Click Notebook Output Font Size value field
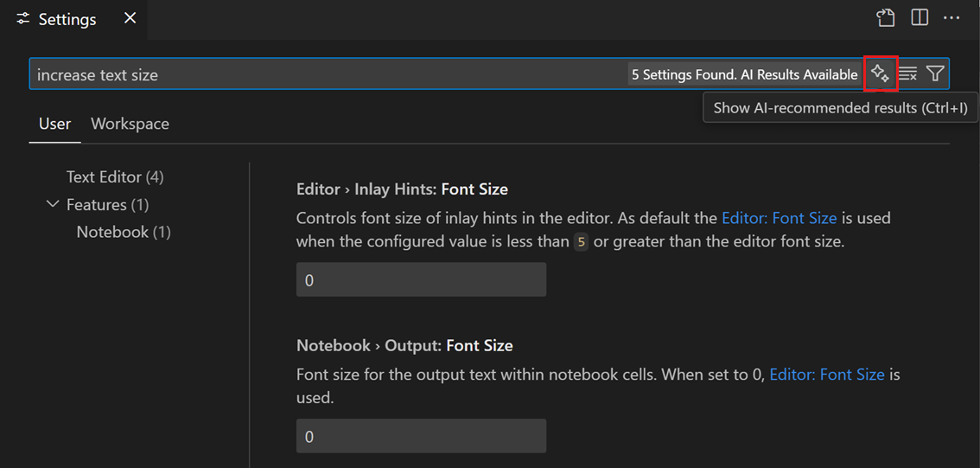The height and width of the screenshot is (468, 980). [x=421, y=436]
